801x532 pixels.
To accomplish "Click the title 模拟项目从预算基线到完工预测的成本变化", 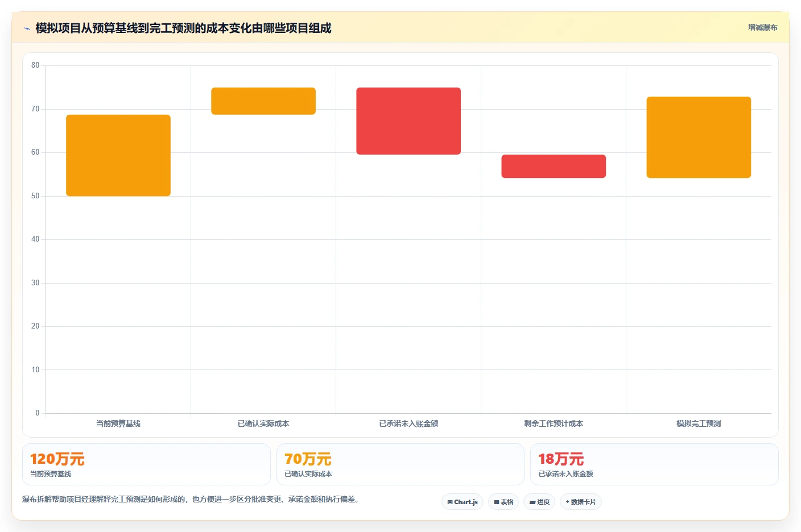I will point(183,28).
